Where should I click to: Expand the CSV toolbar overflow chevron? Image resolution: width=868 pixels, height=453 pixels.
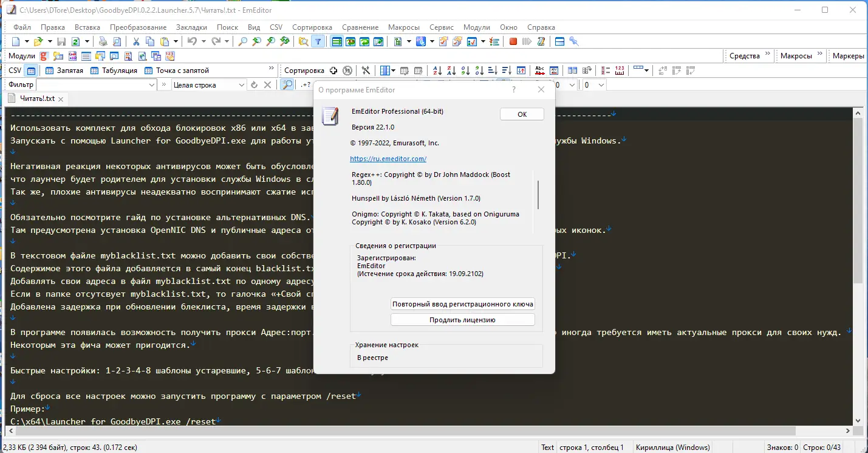coord(272,68)
